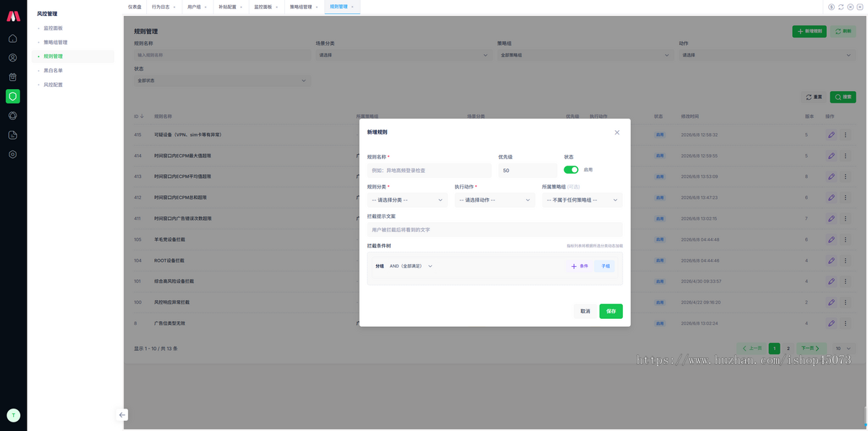Toggle the 状态 启用 switch in the dialog
This screenshot has height=431, width=868.
[x=571, y=170]
